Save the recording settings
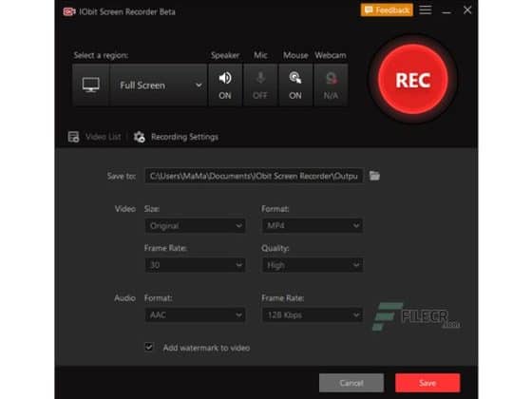Viewport: 532px width, 399px height. pos(427,383)
